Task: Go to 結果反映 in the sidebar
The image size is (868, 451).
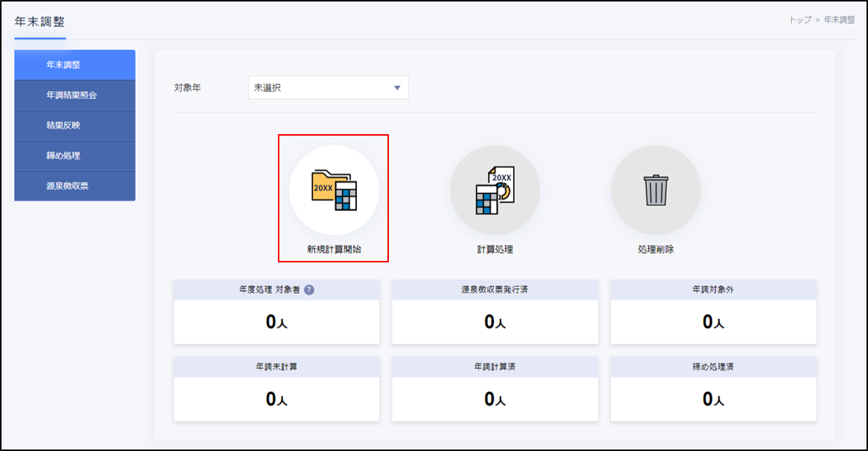Action: 75,126
